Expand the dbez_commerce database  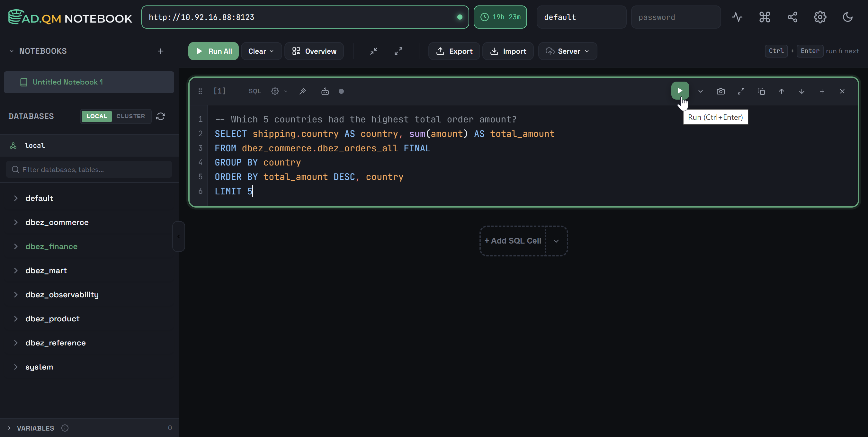(x=15, y=222)
